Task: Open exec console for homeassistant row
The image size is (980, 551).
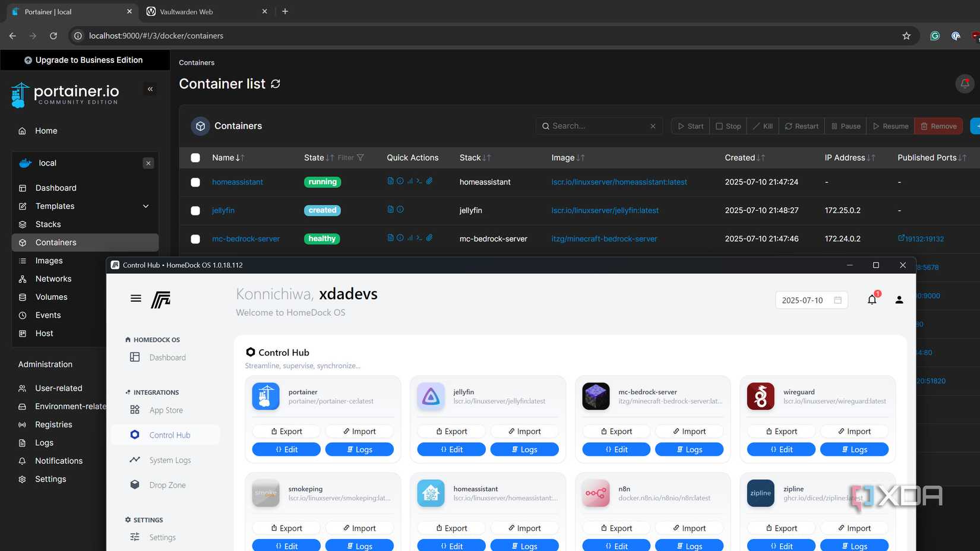Action: click(x=419, y=181)
